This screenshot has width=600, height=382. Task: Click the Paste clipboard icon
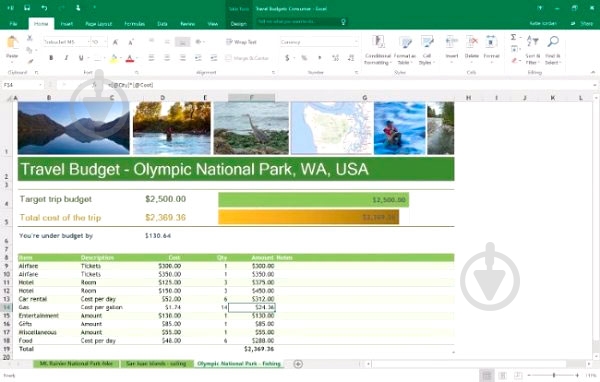(12, 42)
